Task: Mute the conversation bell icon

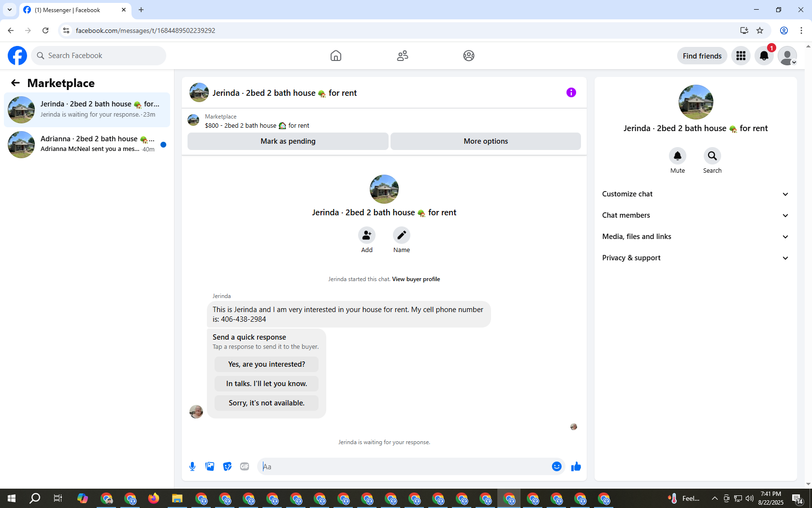Action: [x=678, y=156]
